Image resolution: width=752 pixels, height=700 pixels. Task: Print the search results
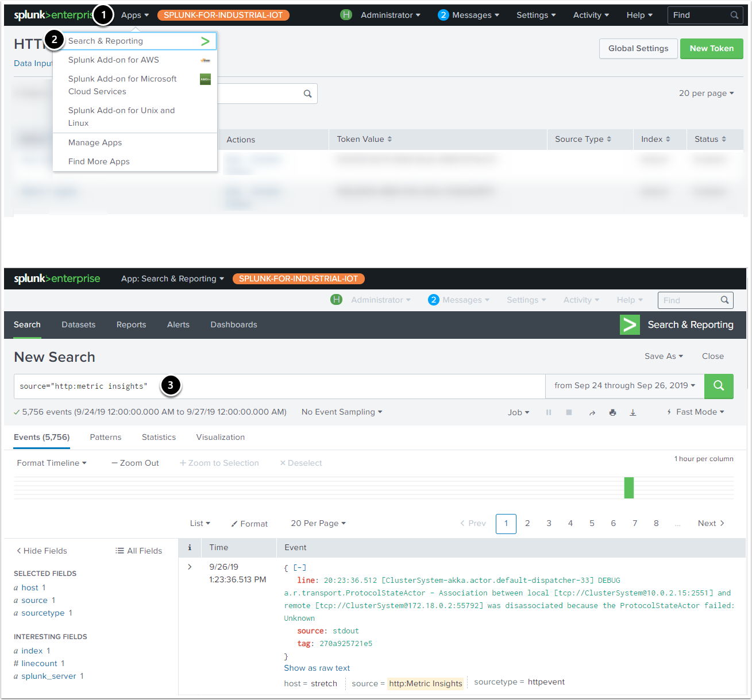[612, 412]
